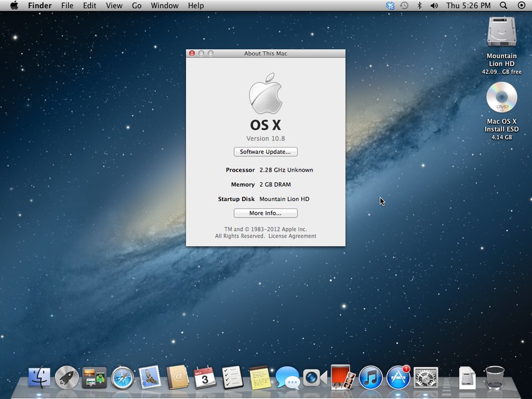This screenshot has height=399, width=532.
Task: Click the Software Update button
Action: click(265, 152)
